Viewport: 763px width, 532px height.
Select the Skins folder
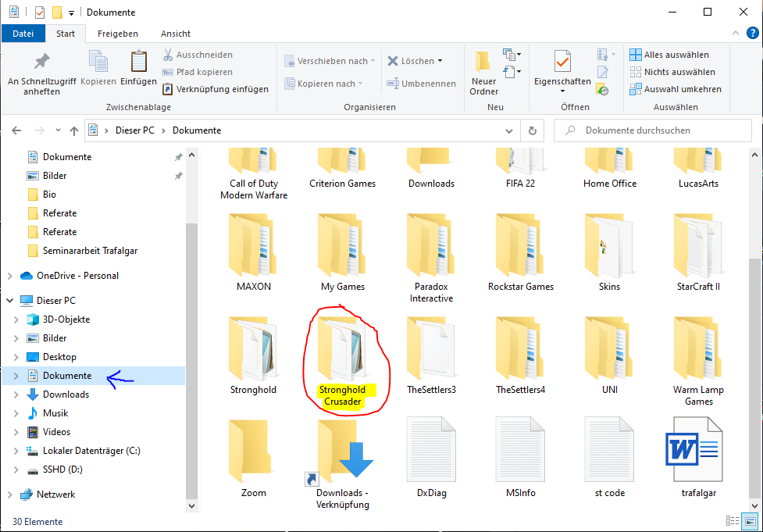(609, 252)
